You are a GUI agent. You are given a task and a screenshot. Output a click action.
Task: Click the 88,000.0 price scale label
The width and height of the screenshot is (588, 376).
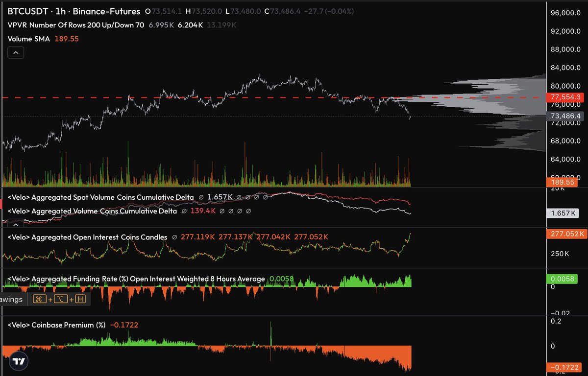pos(566,50)
